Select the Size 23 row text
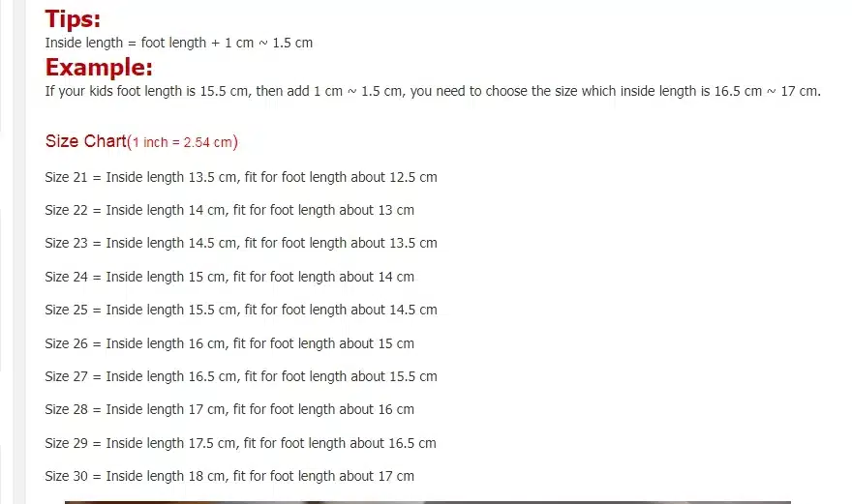Viewport: 852px width, 504px height. click(x=241, y=244)
